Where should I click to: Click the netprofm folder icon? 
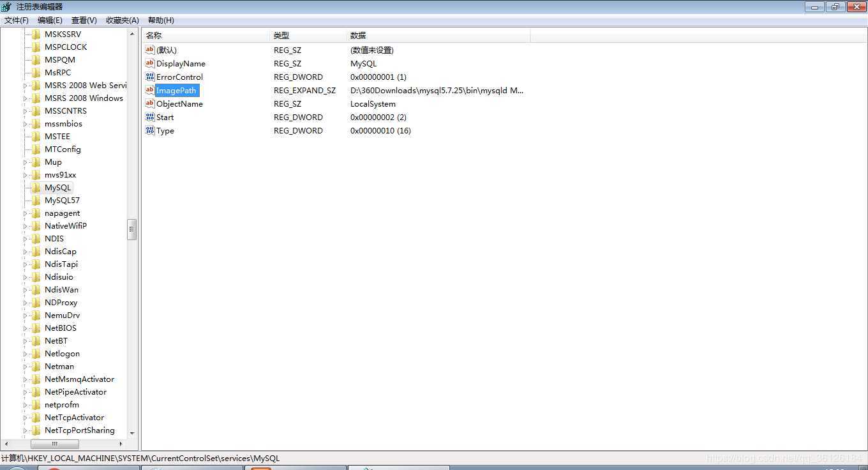(x=36, y=405)
